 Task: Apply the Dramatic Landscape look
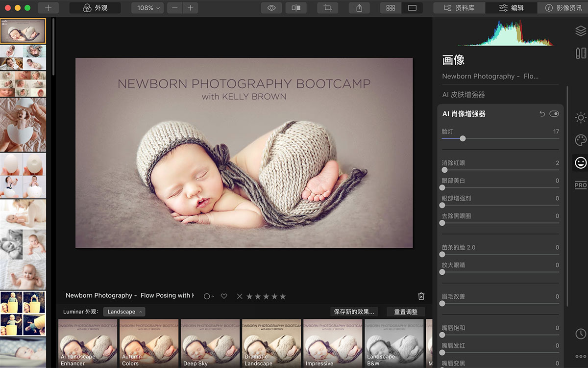(x=271, y=343)
